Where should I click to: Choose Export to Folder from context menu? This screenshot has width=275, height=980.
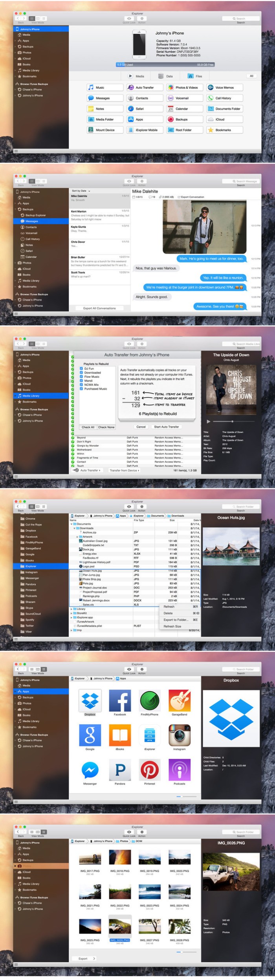(x=176, y=620)
